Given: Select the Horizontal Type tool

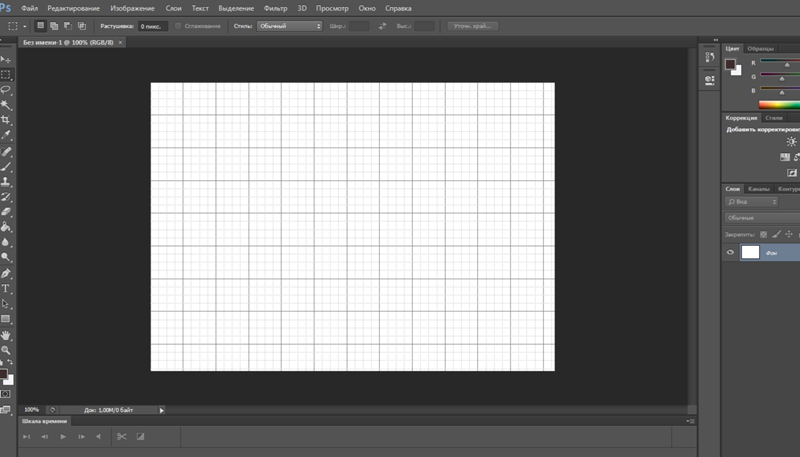Looking at the screenshot, I should point(6,289).
